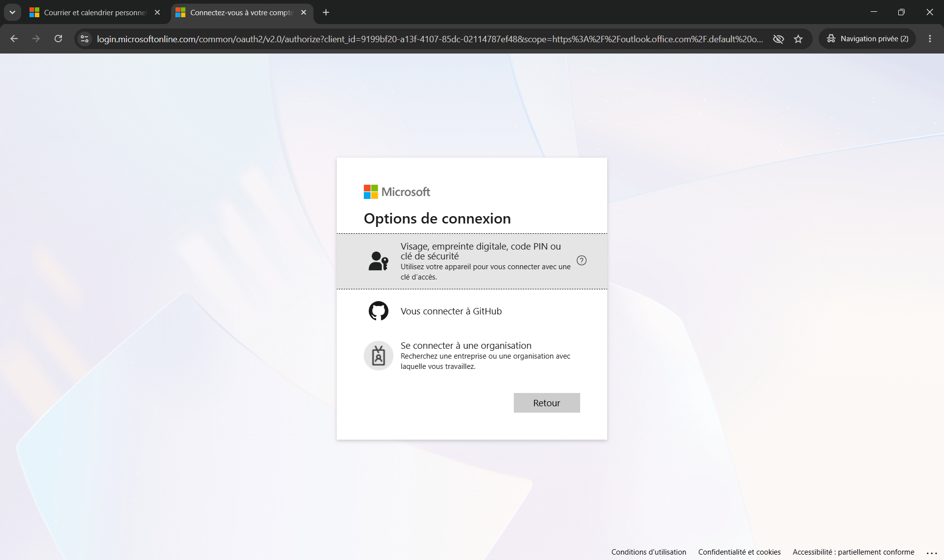This screenshot has width=944, height=560.
Task: Click the passkey help question mark icon
Action: pyautogui.click(x=582, y=260)
